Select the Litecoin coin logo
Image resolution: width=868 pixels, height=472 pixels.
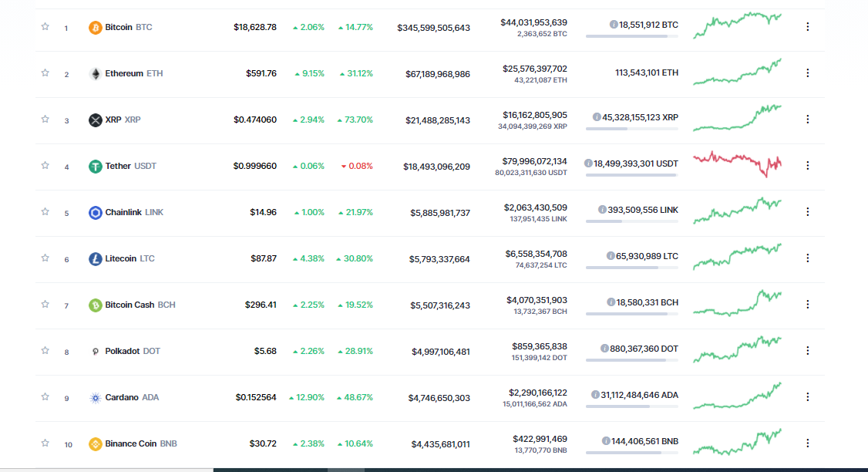point(95,258)
